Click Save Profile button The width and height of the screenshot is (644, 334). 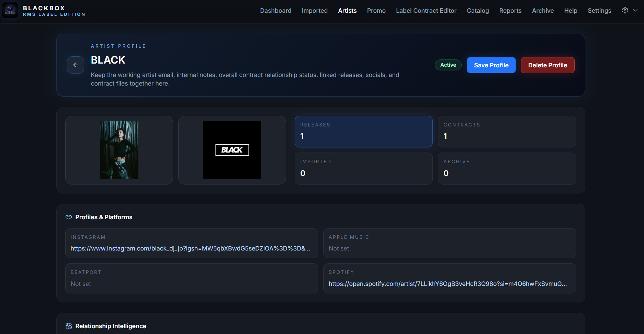point(491,65)
